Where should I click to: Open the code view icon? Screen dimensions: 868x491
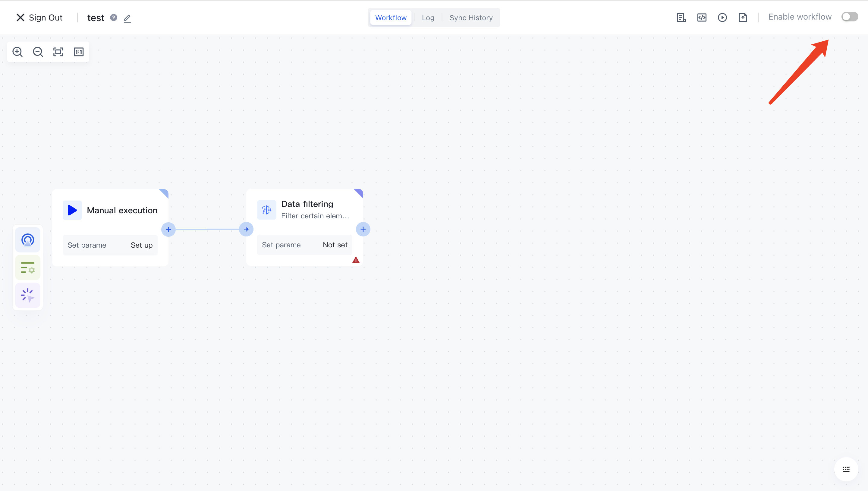coord(702,17)
